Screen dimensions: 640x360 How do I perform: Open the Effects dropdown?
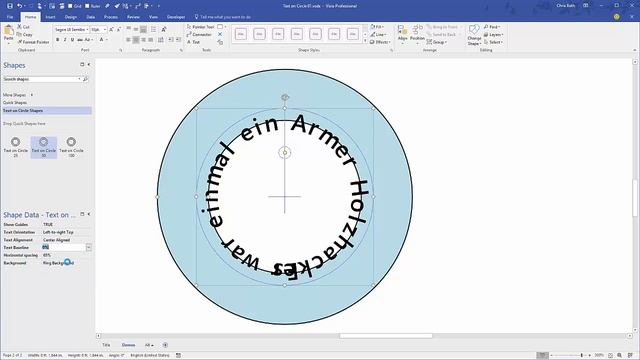pyautogui.click(x=380, y=42)
